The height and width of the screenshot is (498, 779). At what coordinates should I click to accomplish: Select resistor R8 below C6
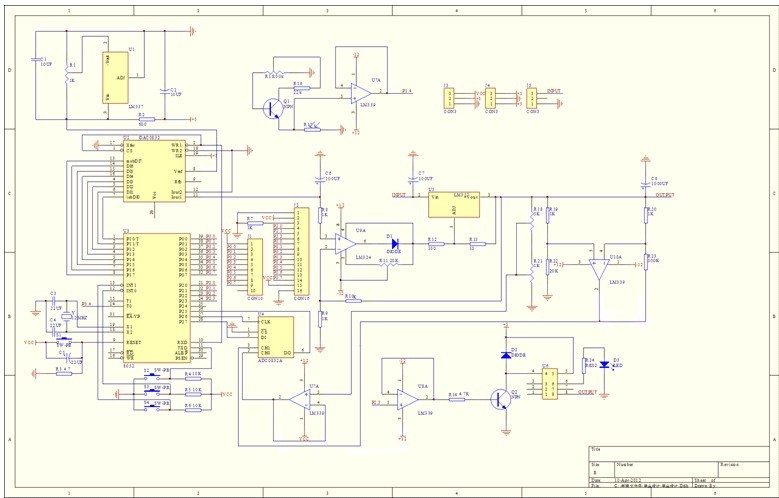320,215
